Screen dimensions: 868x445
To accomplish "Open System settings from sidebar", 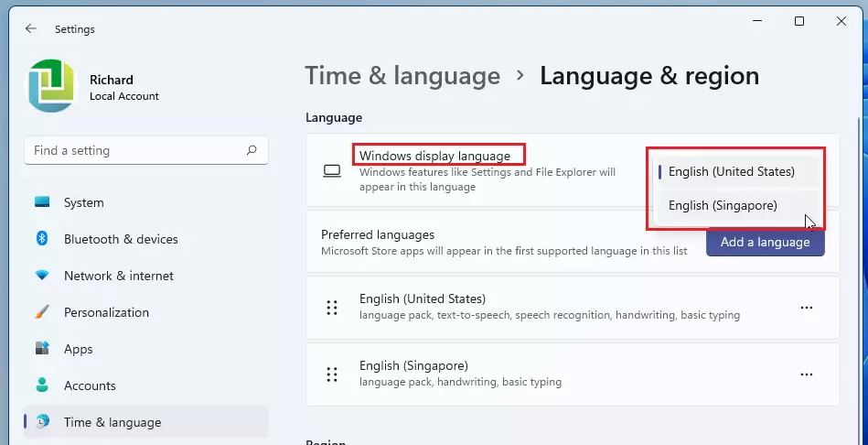I will (146, 203).
